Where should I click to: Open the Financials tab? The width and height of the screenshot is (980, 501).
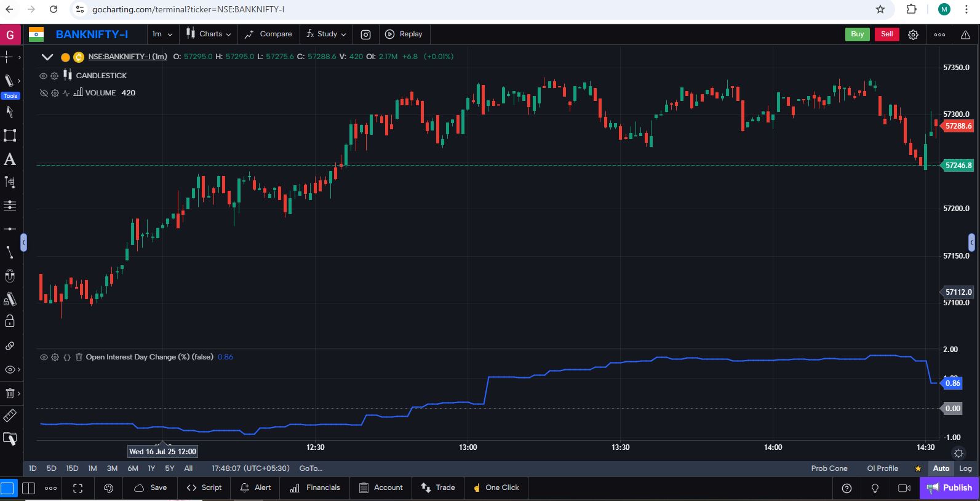coord(315,488)
